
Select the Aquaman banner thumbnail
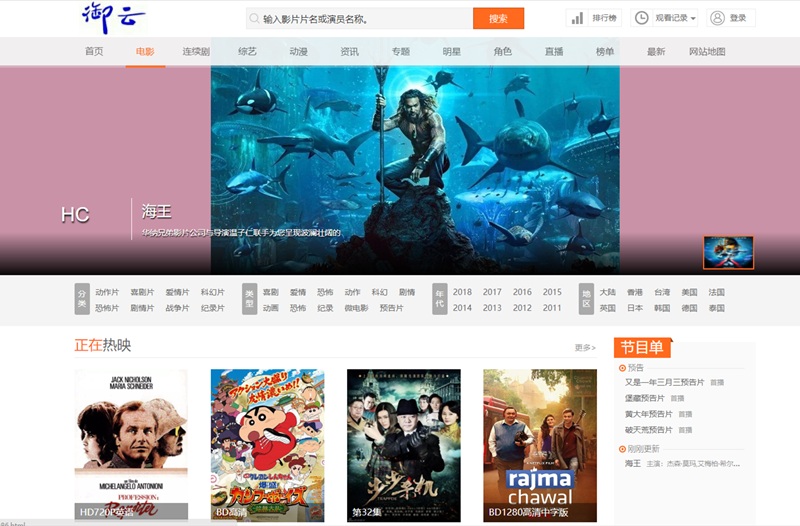pos(728,253)
